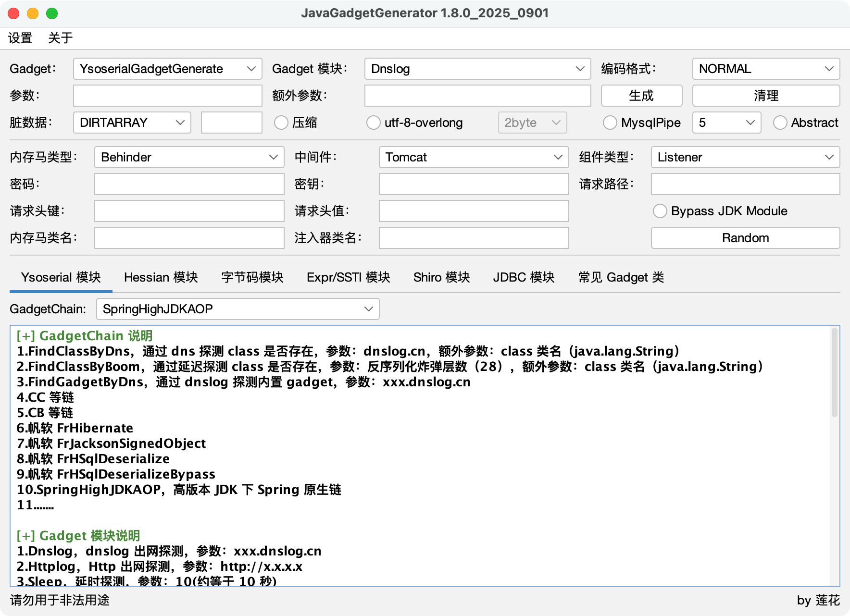Expand the 中间件 Tomcat dropdown
Image resolution: width=850 pixels, height=616 pixels.
click(474, 157)
